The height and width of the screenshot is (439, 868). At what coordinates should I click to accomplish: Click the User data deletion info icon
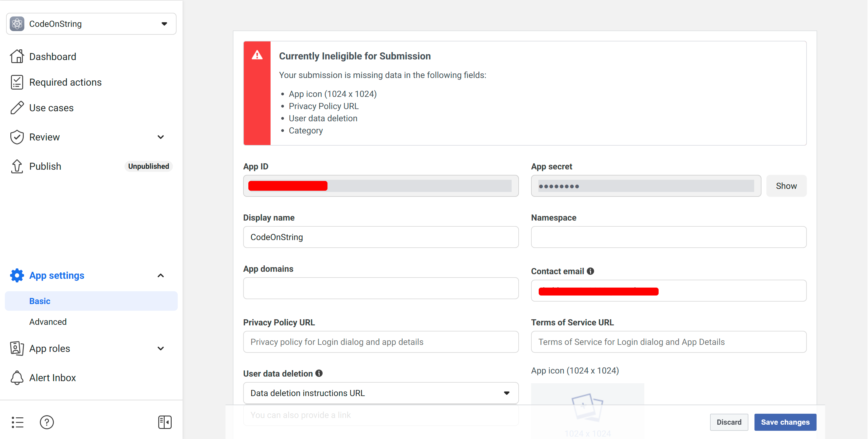(319, 373)
